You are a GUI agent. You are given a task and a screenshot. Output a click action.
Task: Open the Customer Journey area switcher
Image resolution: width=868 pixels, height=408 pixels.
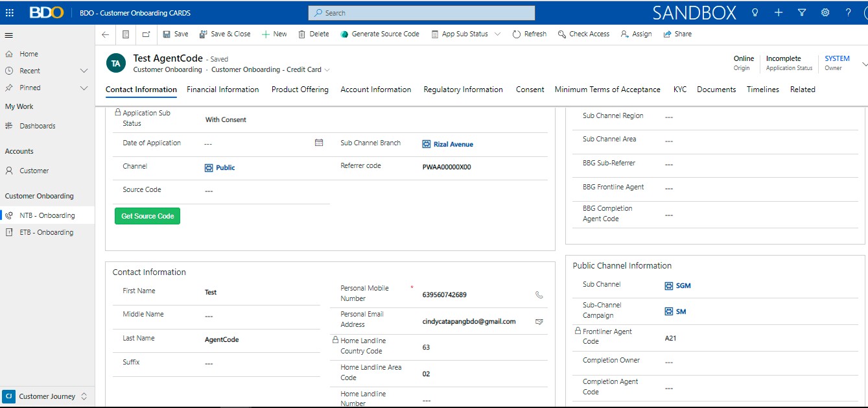tap(47, 396)
